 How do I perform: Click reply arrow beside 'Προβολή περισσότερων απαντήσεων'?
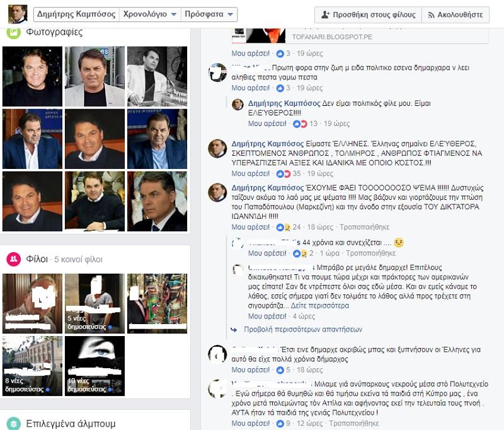pyautogui.click(x=234, y=329)
